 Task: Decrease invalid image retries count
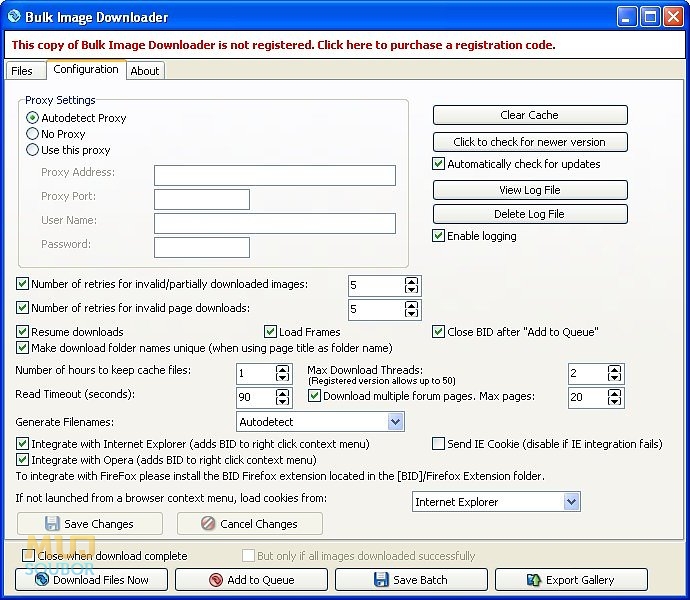[x=411, y=289]
